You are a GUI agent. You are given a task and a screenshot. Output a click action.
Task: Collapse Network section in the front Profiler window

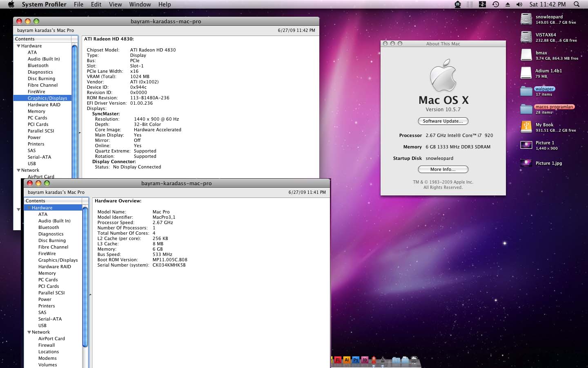coord(29,332)
